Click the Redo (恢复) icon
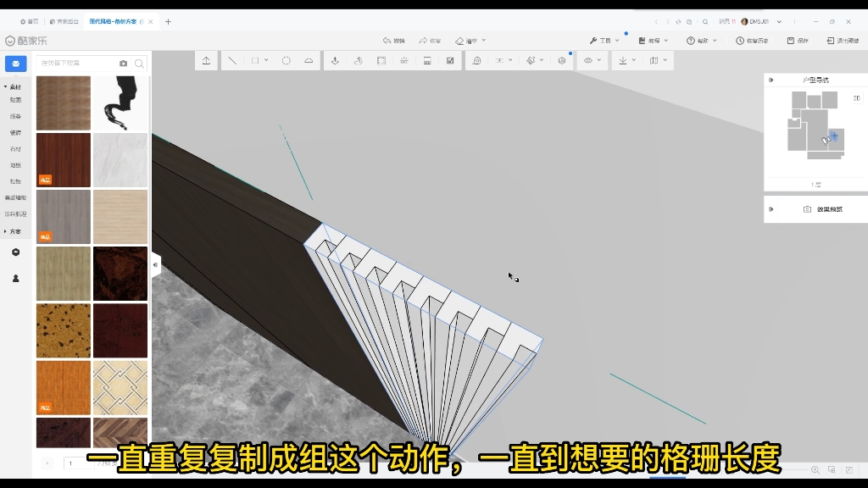The height and width of the screenshot is (488, 868). tap(432, 39)
